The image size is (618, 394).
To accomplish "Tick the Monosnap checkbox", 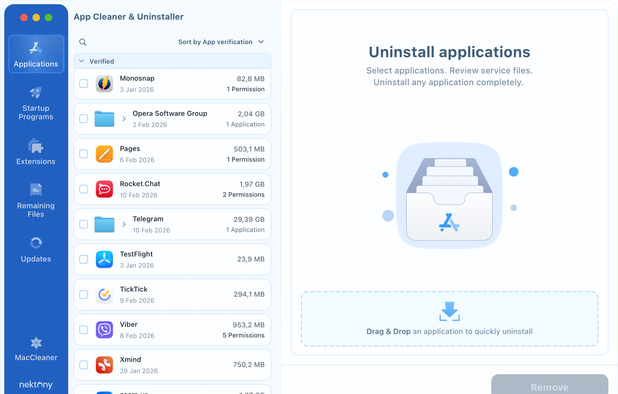I will [x=84, y=83].
